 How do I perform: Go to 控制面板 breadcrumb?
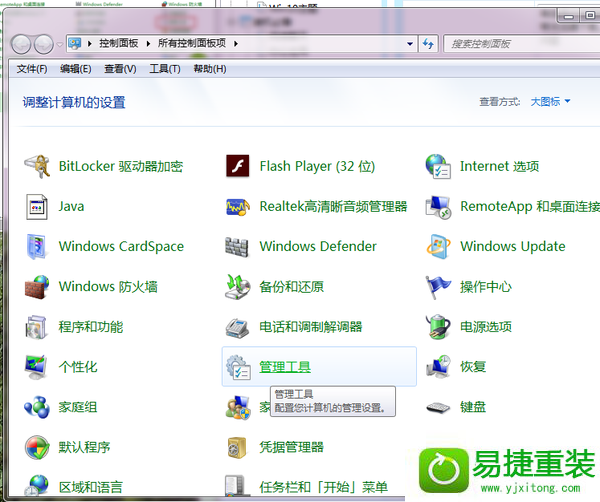(x=119, y=43)
